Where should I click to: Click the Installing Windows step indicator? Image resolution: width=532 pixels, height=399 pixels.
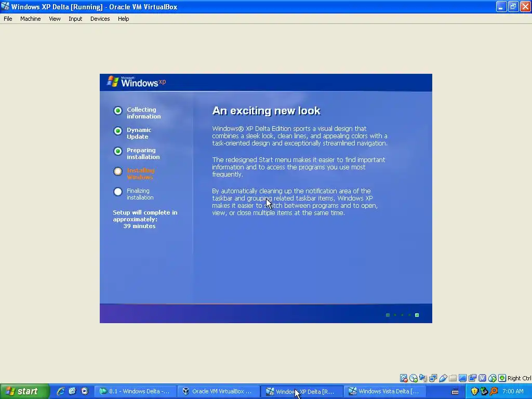click(x=118, y=171)
